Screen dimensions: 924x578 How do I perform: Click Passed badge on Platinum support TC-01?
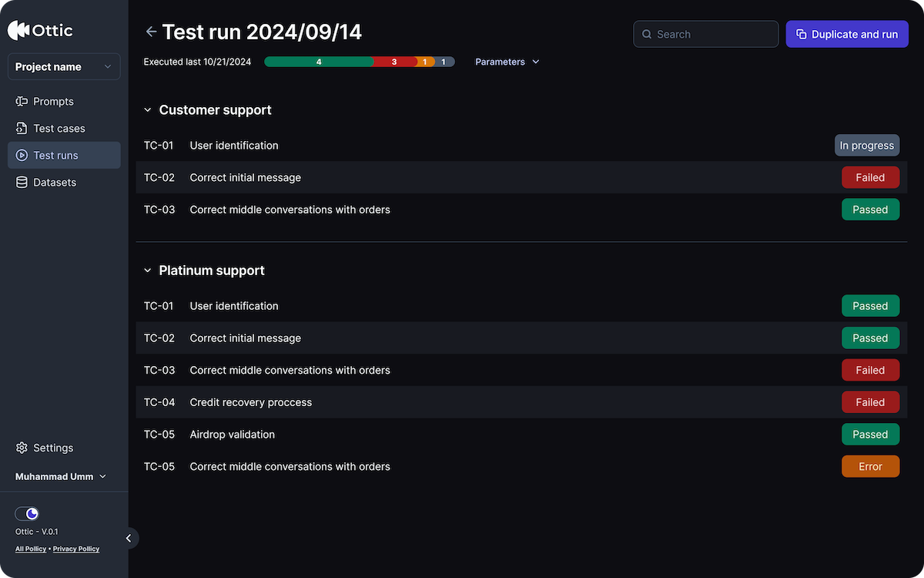pyautogui.click(x=870, y=306)
